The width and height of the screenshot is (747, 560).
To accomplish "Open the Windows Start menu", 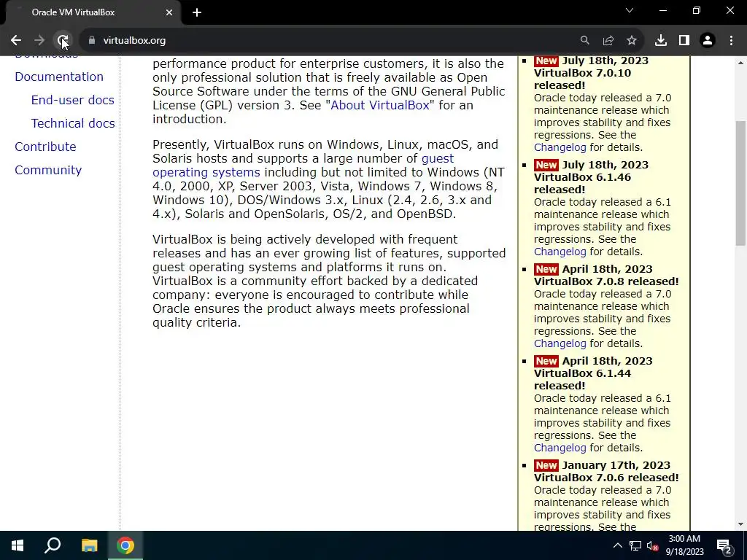I will pos(18,545).
